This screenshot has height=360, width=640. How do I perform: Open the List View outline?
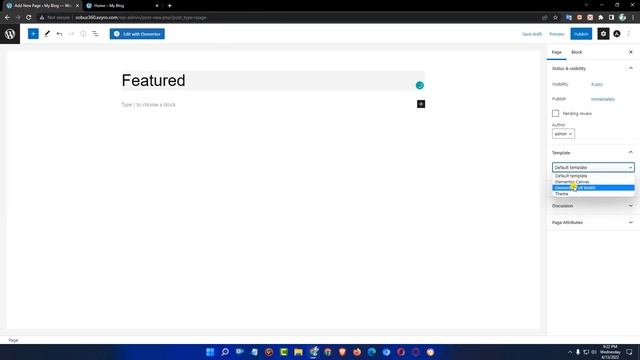[95, 34]
